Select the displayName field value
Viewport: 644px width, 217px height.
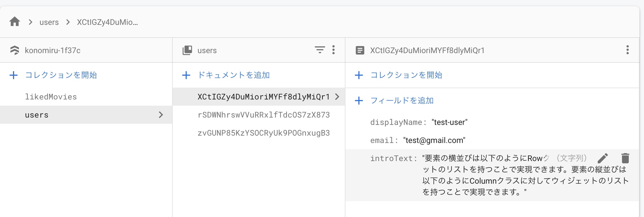pos(450,122)
